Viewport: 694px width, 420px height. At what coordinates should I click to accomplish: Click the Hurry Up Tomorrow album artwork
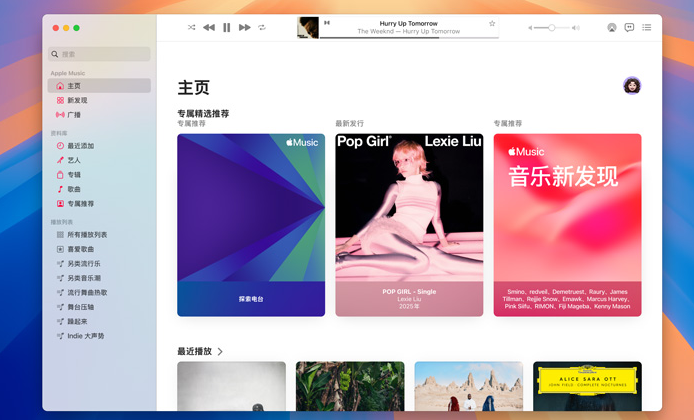click(x=308, y=27)
